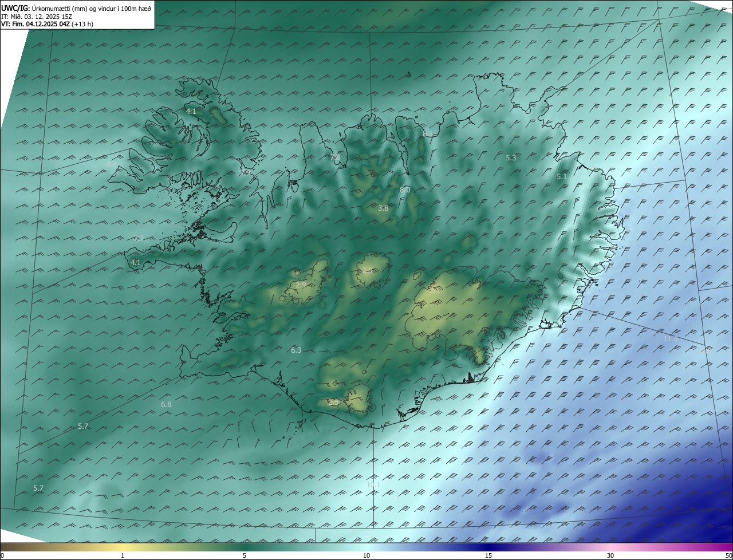The width and height of the screenshot is (733, 560).
Task: Click the 8.4 precipitation value label
Action: (x=112, y=164)
